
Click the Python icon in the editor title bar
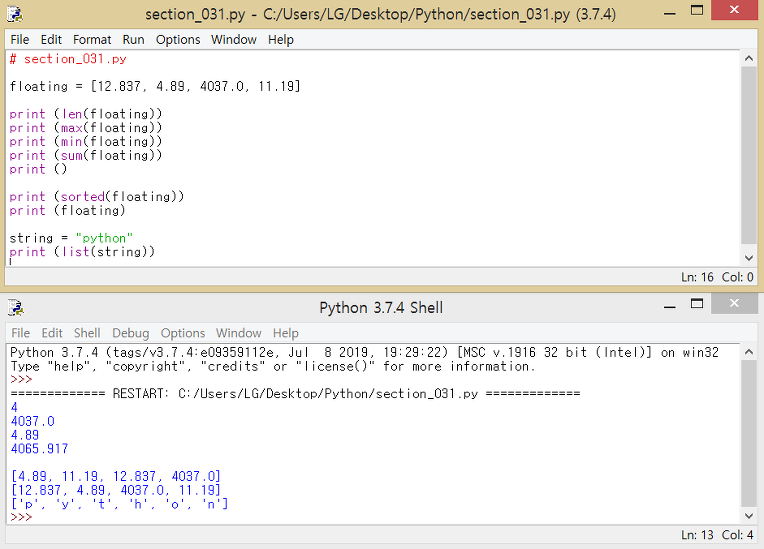(x=15, y=14)
